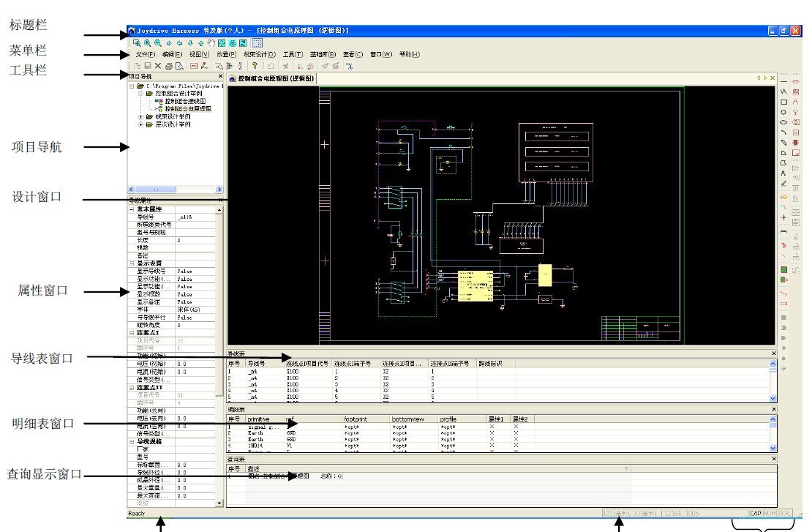Toggle the grid display toolbar button
The width and height of the screenshot is (812, 532).
[257, 44]
